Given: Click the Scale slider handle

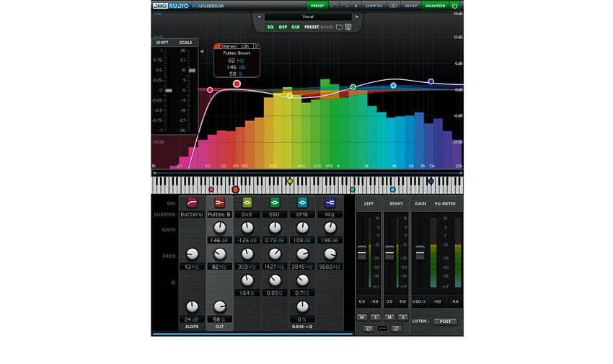Looking at the screenshot, I should [x=192, y=71].
